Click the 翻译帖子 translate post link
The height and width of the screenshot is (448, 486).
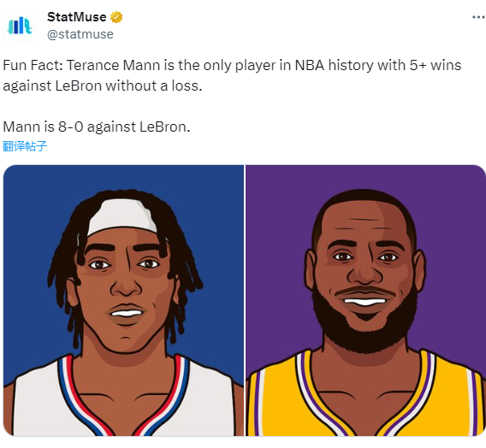[25, 146]
